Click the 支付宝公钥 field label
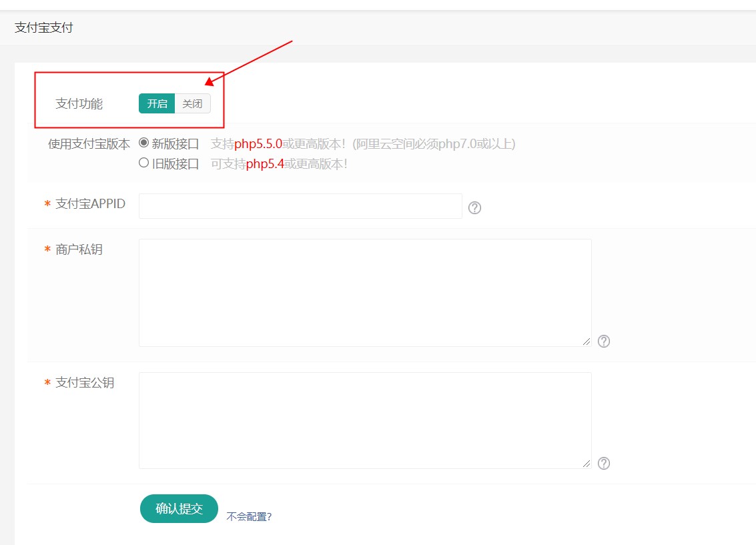The height and width of the screenshot is (545, 756). pyautogui.click(x=85, y=383)
